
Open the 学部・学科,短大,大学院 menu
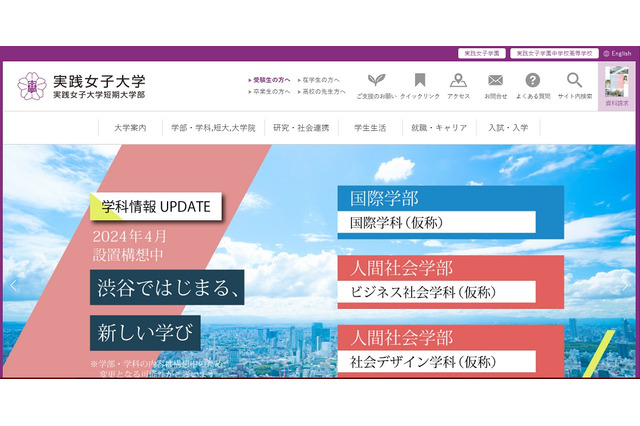coord(213,128)
